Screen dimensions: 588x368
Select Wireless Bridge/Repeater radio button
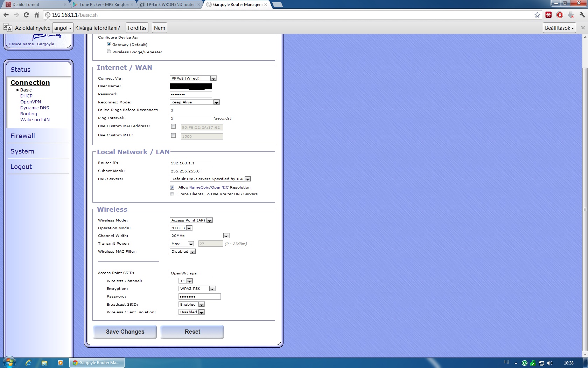pos(109,52)
